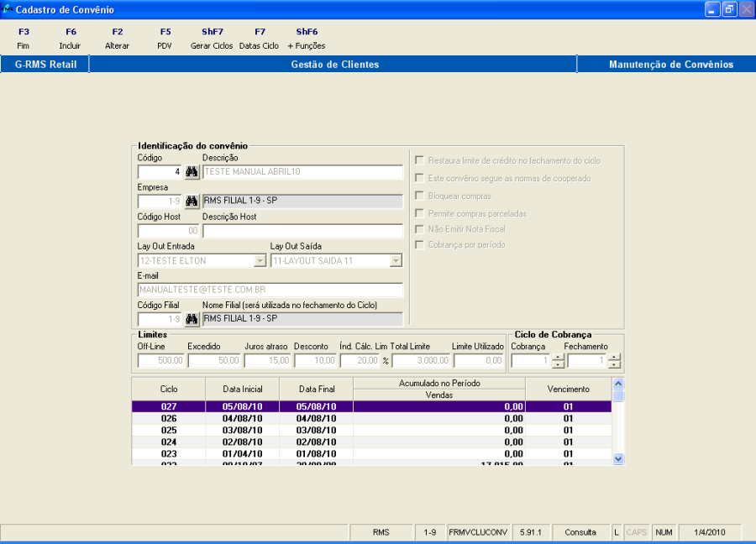Image resolution: width=756 pixels, height=544 pixels.
Task: Toggle Restaura limite de crédito no fechamento checkbox
Action: coord(419,160)
